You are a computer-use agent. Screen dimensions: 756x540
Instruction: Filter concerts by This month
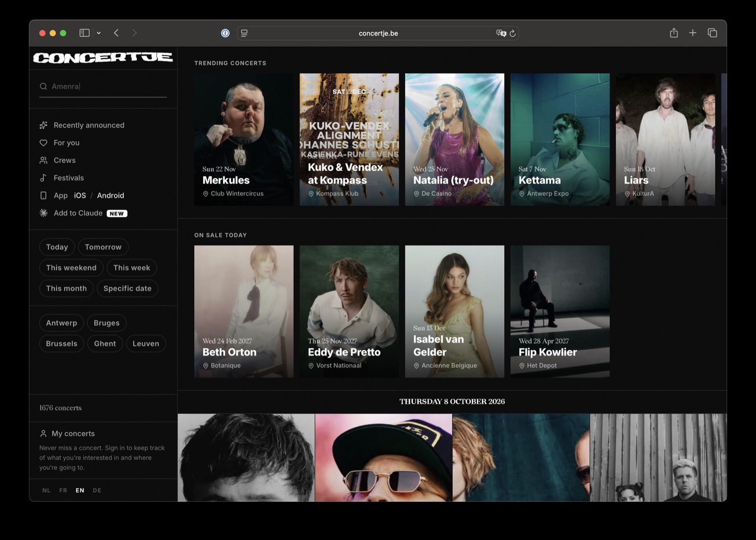click(67, 289)
